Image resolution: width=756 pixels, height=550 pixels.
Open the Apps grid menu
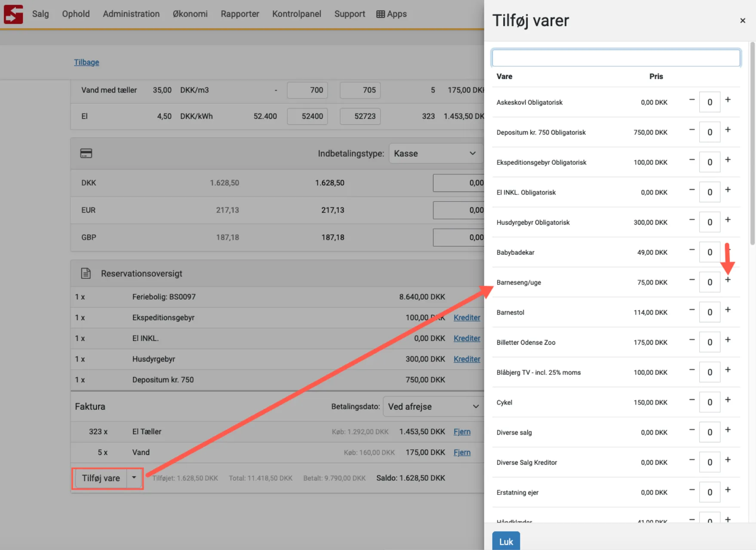pyautogui.click(x=391, y=14)
